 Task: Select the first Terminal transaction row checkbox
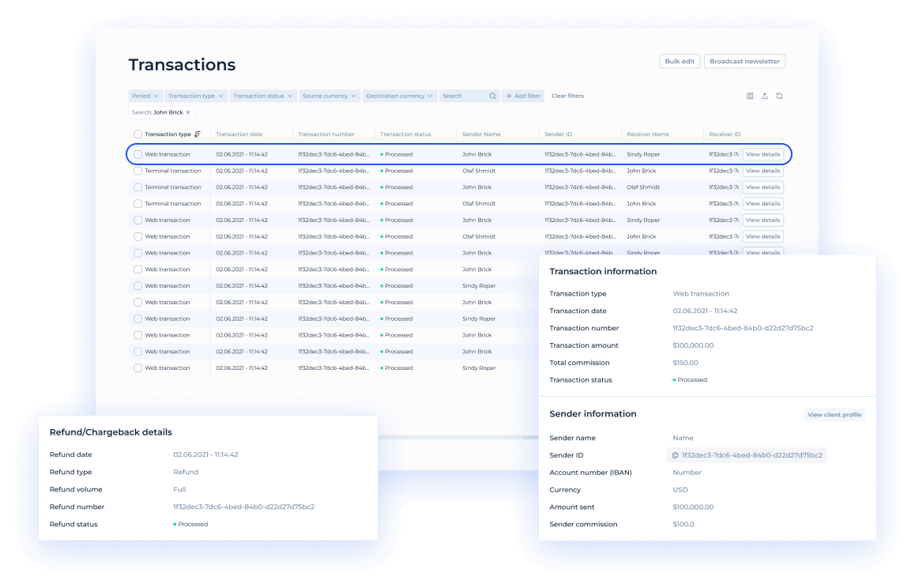[x=137, y=171]
